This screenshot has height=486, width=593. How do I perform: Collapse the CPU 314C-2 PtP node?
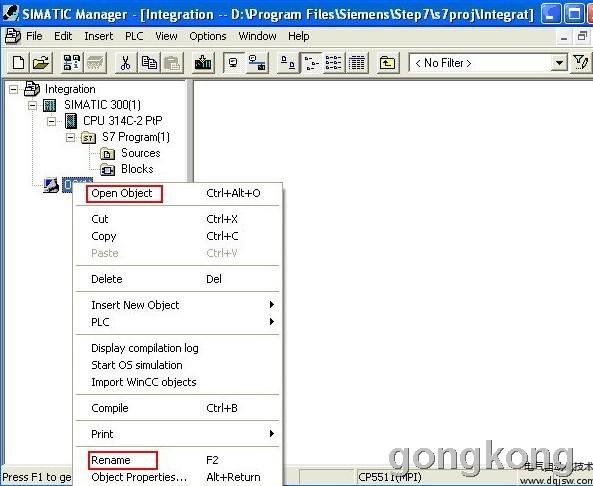click(x=51, y=121)
